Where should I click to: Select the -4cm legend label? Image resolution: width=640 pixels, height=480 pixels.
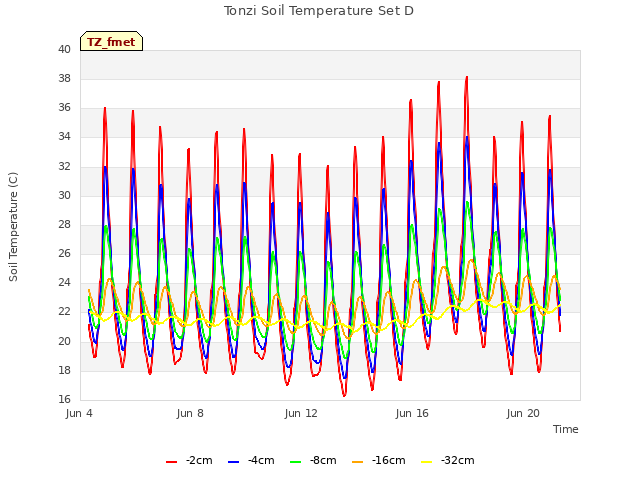261,460
